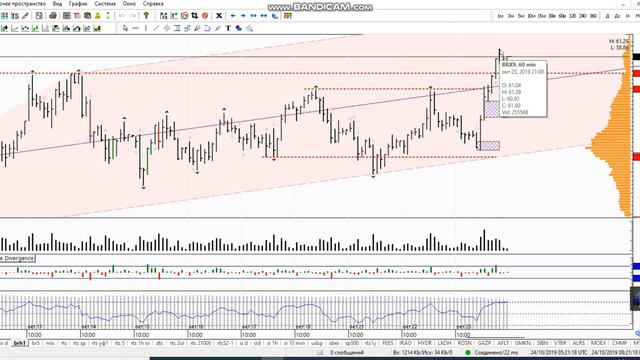The width and height of the screenshot is (640, 360).
Task: Open the Окно menu
Action: point(129,4)
